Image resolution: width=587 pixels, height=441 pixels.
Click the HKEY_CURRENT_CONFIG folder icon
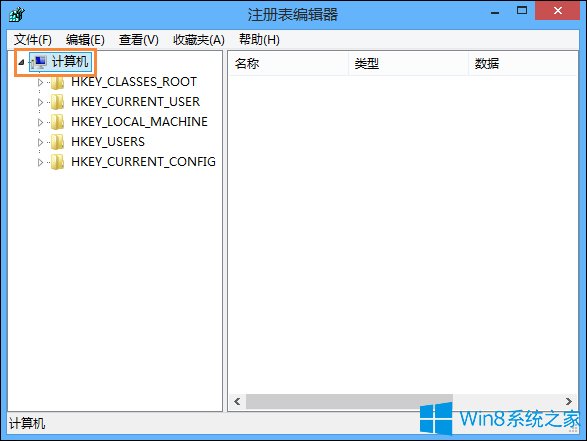[57, 162]
